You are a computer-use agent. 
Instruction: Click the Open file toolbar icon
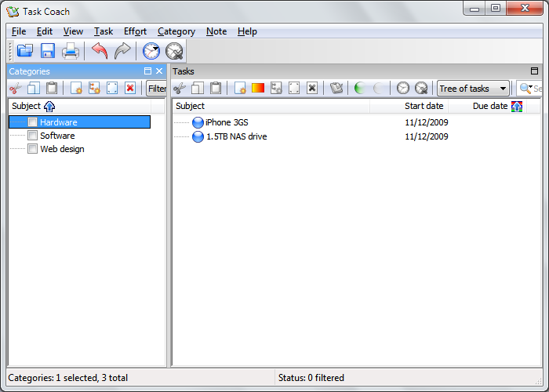(x=25, y=51)
